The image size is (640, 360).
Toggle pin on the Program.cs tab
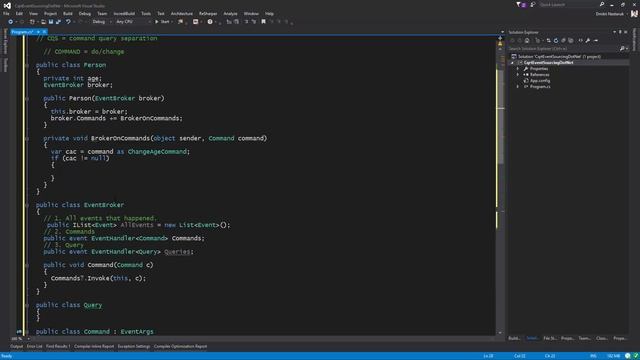point(38,32)
